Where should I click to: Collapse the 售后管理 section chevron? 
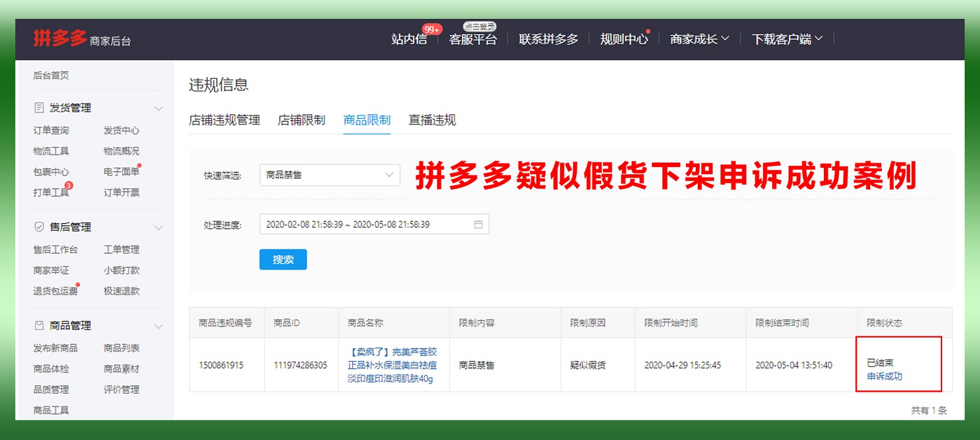(x=158, y=228)
